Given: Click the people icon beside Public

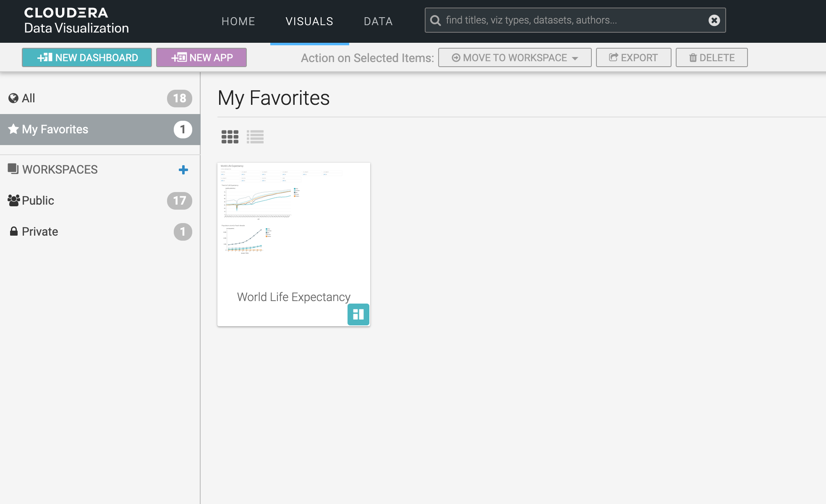Looking at the screenshot, I should [13, 200].
